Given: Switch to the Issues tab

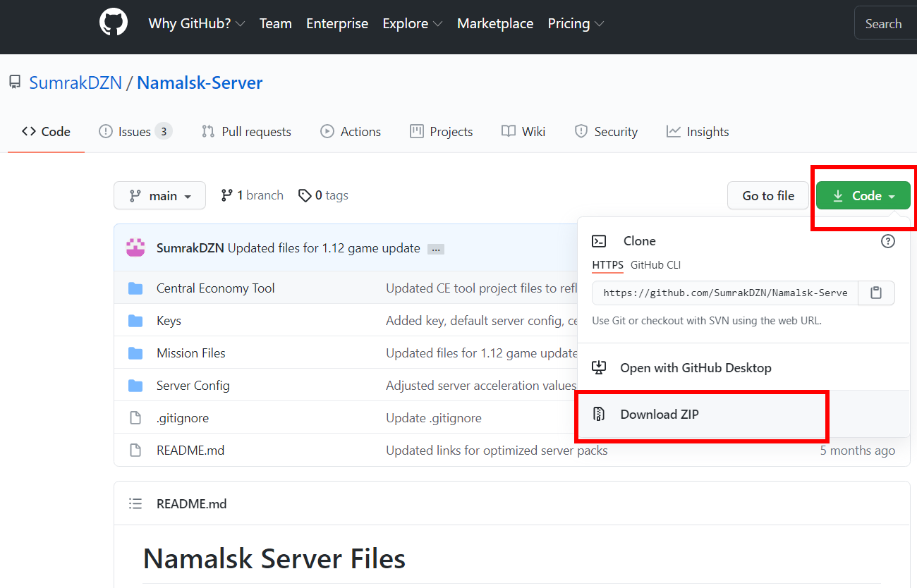Looking at the screenshot, I should point(135,131).
